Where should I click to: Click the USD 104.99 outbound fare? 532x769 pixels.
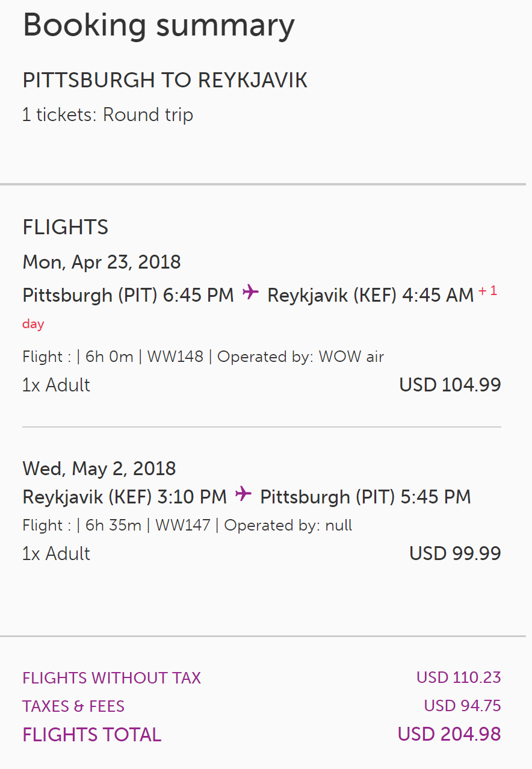(450, 385)
